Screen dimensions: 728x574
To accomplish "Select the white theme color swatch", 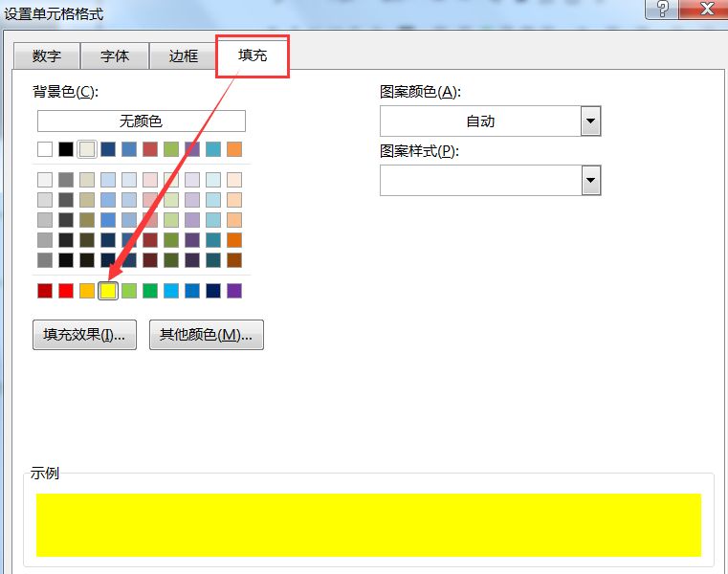I will [45, 149].
